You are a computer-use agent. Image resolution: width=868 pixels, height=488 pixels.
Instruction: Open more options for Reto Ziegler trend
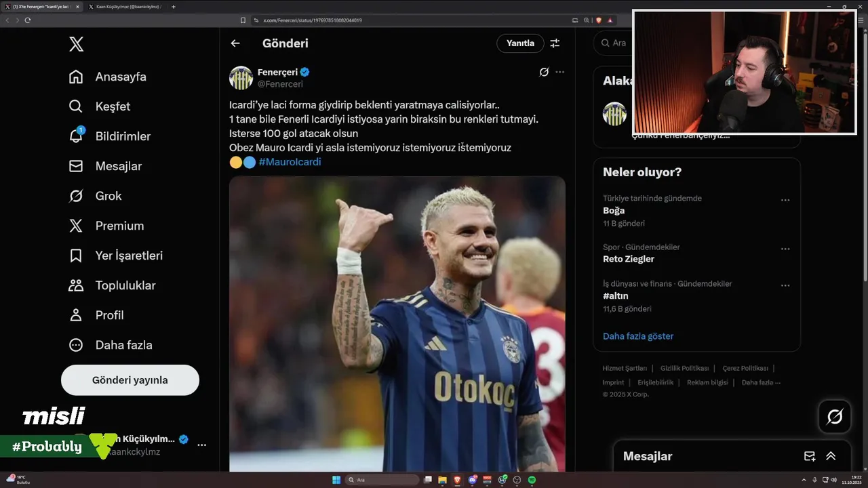pyautogui.click(x=785, y=249)
